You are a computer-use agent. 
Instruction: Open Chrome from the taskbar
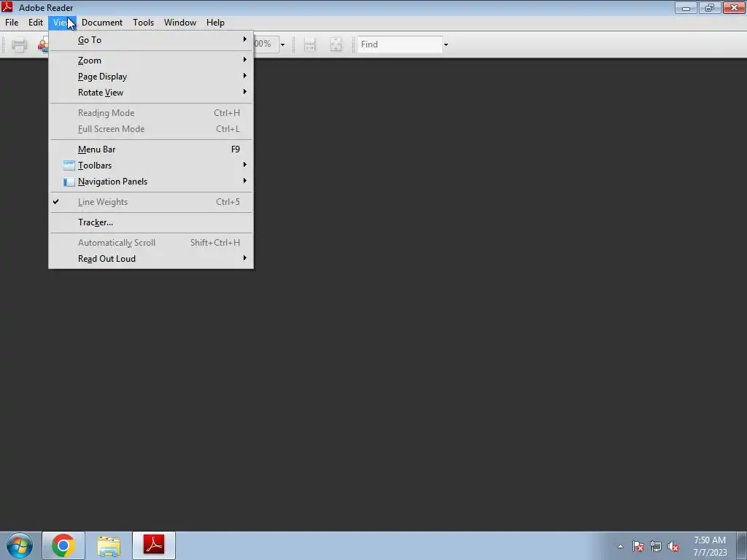(x=63, y=545)
